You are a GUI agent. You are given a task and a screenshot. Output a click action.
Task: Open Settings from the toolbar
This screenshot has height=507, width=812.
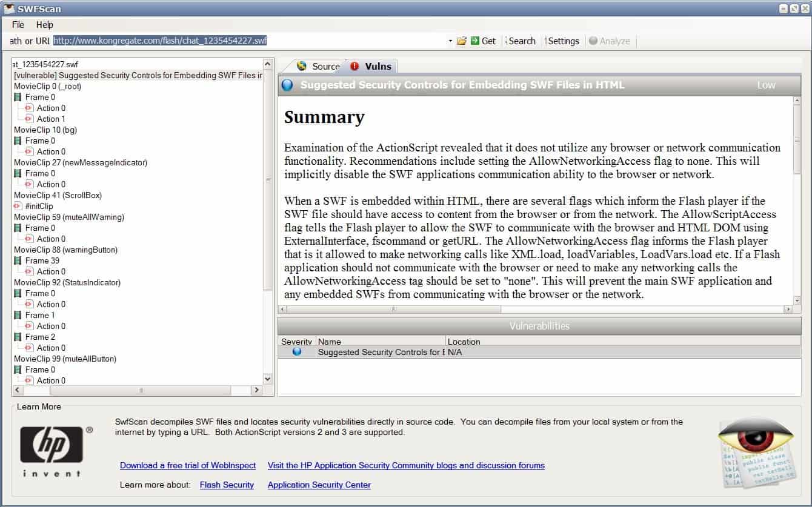point(563,41)
